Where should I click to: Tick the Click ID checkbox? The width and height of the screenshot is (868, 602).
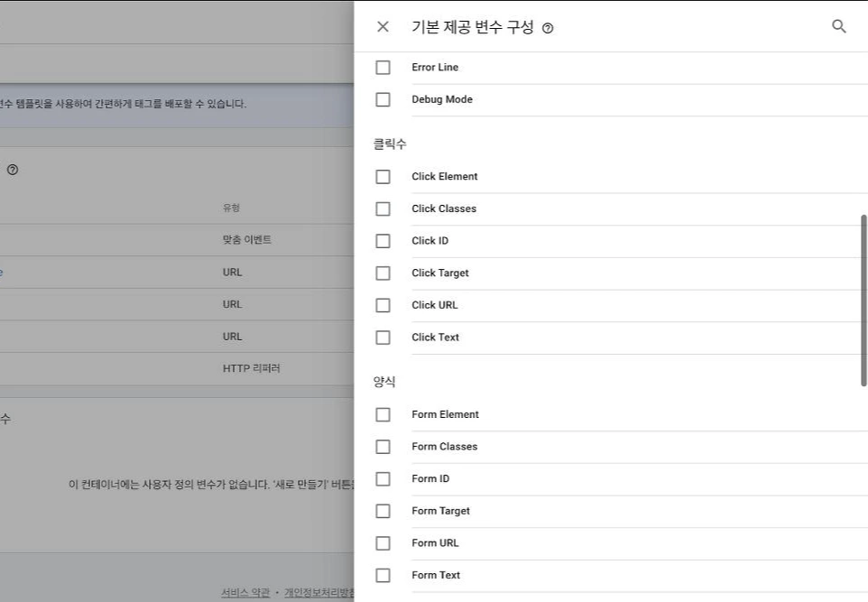(383, 241)
